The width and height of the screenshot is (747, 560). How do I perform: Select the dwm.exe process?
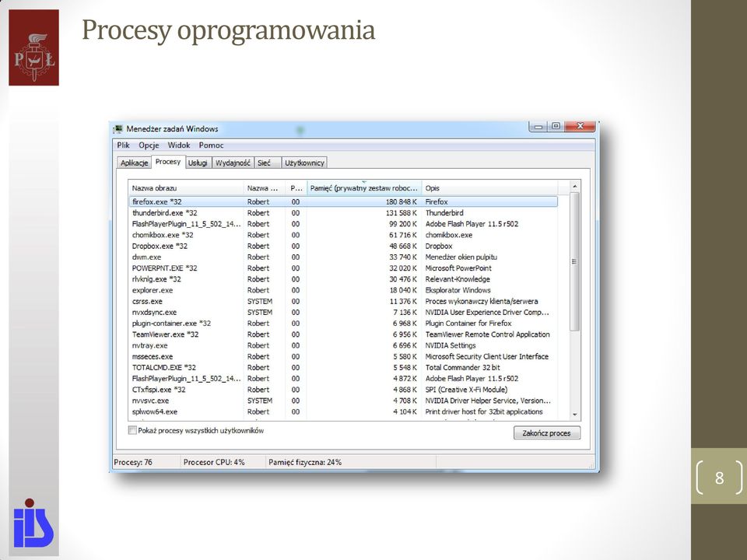tap(343, 257)
